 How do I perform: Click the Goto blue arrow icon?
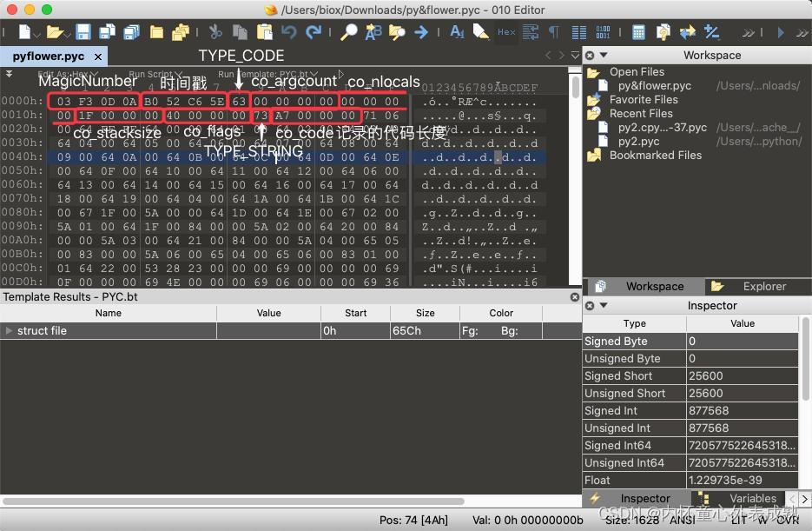421,32
